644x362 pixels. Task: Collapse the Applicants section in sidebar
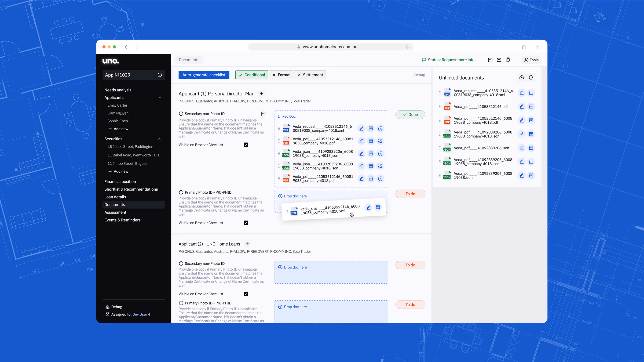[x=160, y=98]
